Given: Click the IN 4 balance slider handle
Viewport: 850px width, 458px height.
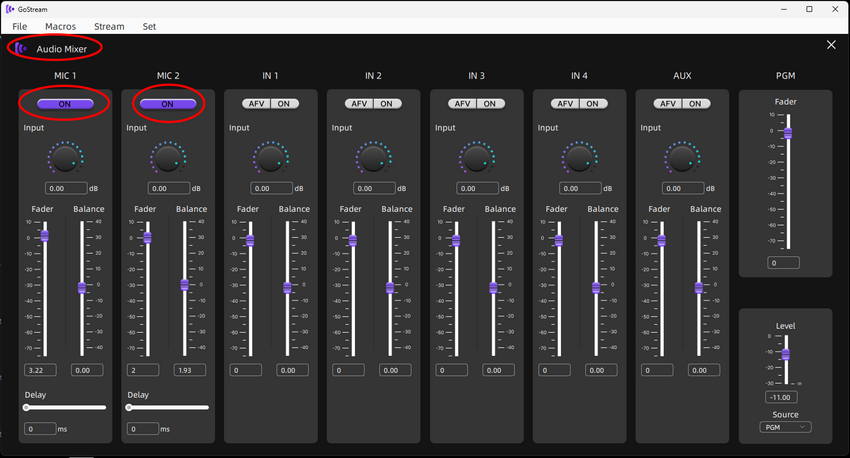Looking at the screenshot, I should (x=596, y=288).
